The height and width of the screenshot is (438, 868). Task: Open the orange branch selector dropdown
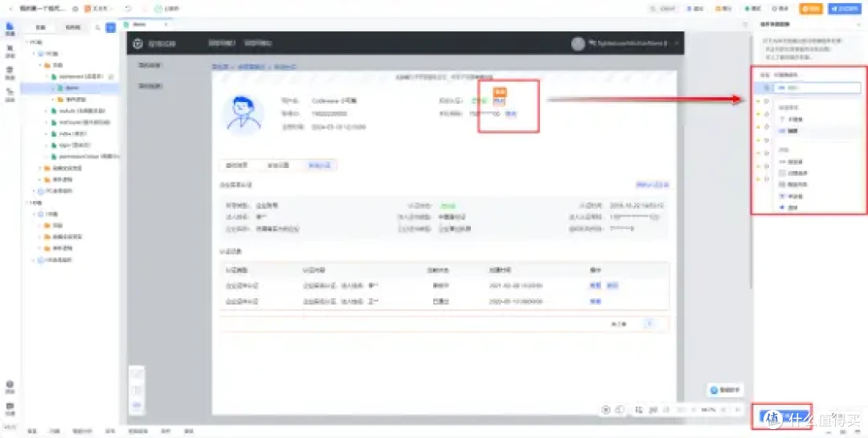pos(100,9)
